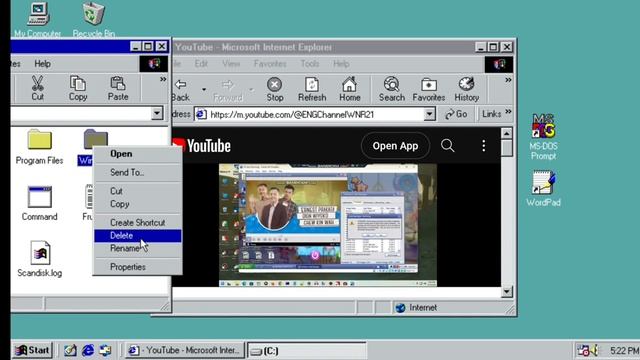Click the IE address URL field
640x360 pixels.
[x=316, y=114]
